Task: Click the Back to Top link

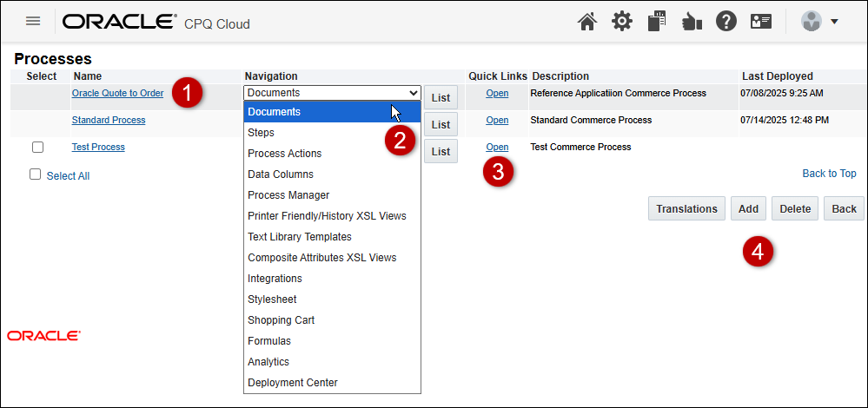Action: [829, 174]
